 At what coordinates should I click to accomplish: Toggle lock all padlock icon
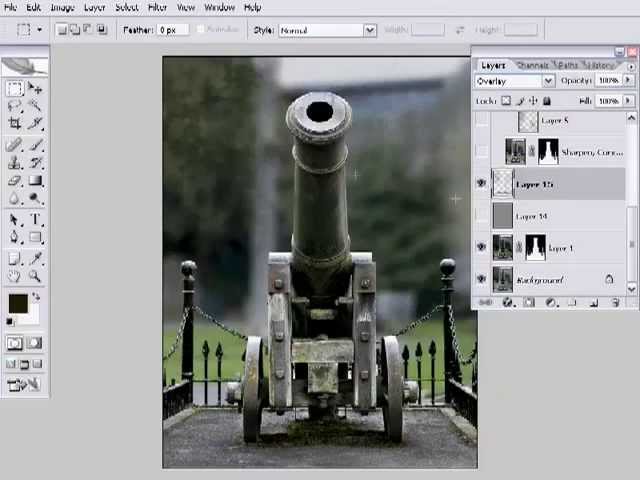[x=547, y=100]
